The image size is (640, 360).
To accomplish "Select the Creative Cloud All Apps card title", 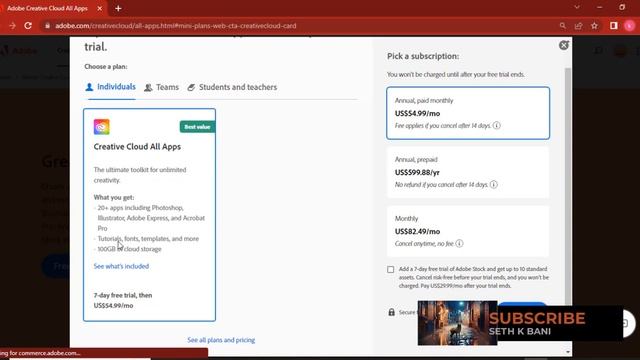I will click(x=137, y=147).
